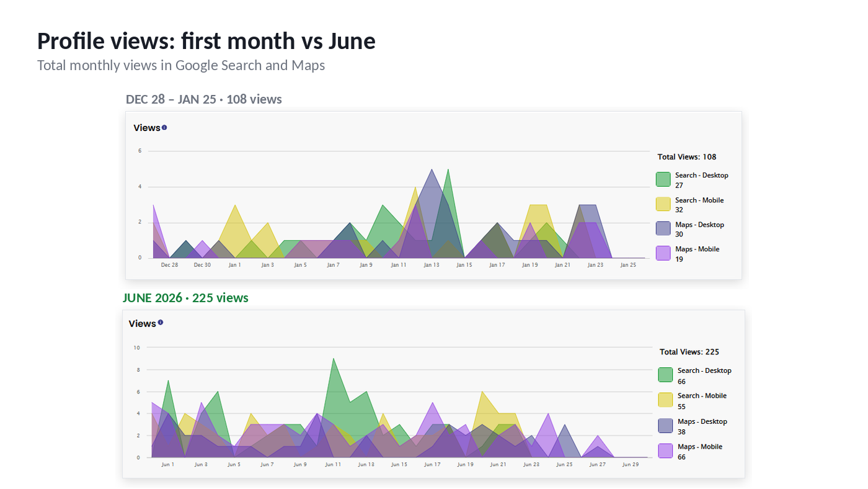Viewport: 868px width, 489px height.
Task: Click the info icon beside Views in the June chart
Action: point(161,323)
